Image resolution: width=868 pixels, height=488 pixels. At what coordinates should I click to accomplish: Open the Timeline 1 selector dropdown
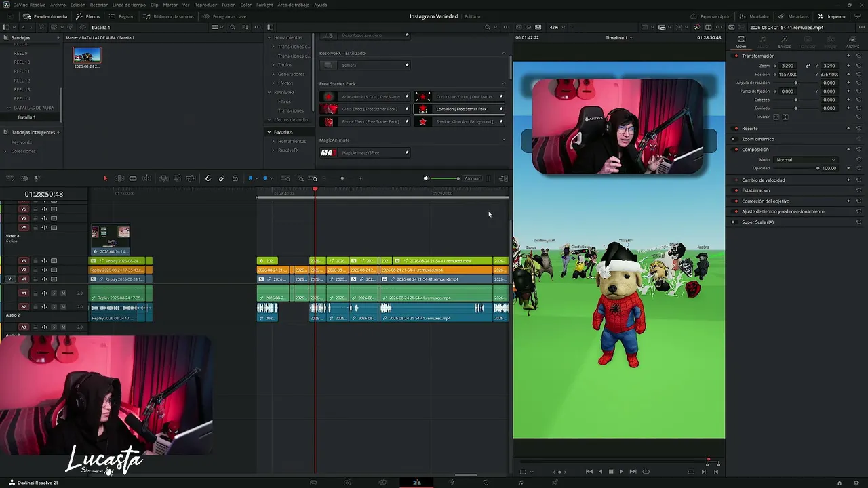click(x=618, y=38)
